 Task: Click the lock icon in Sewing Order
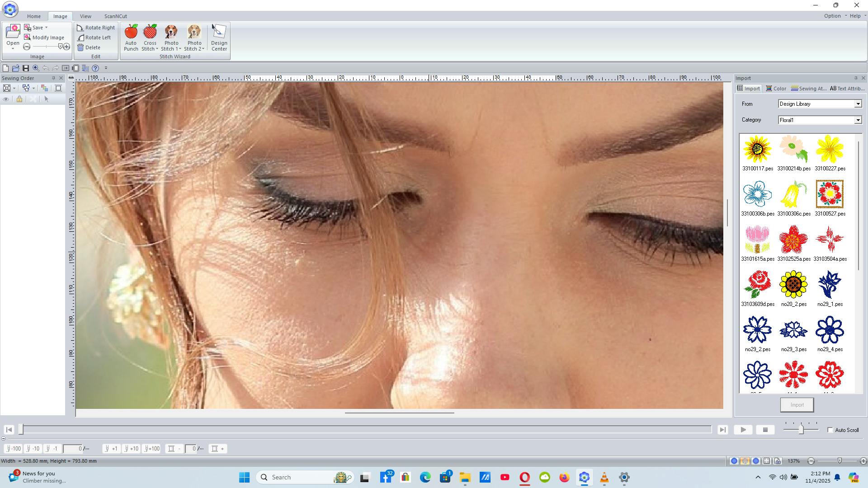tap(19, 99)
